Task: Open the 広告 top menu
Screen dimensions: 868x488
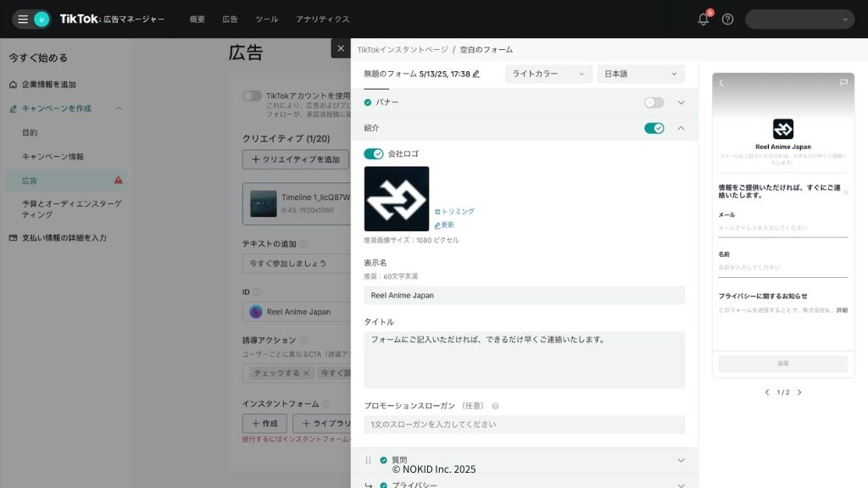Action: point(230,19)
